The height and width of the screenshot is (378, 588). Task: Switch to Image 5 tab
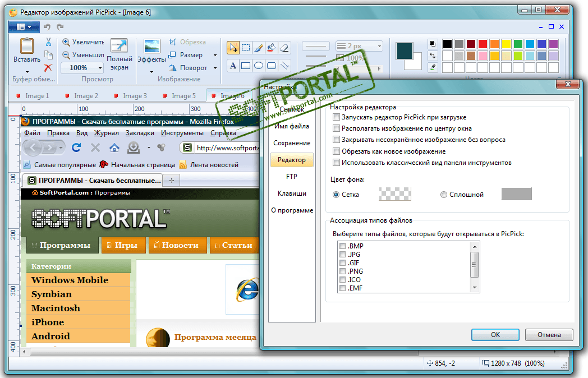click(x=179, y=96)
